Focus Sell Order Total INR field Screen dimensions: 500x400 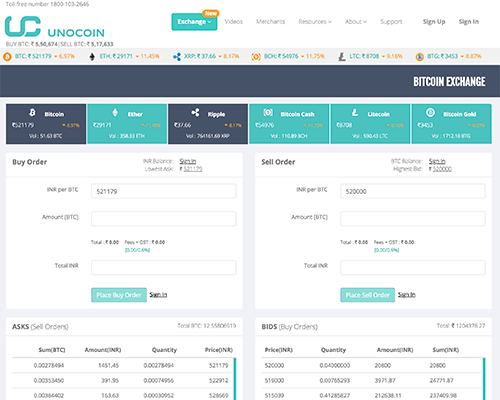tap(413, 267)
